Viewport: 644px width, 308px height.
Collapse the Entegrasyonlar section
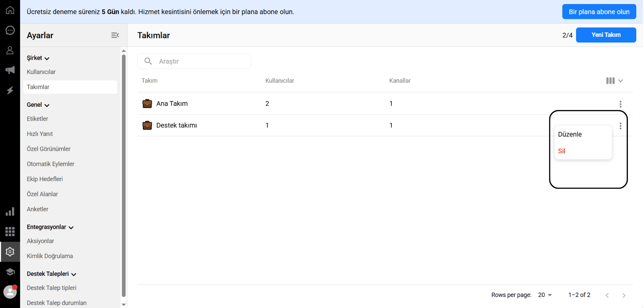click(50, 227)
